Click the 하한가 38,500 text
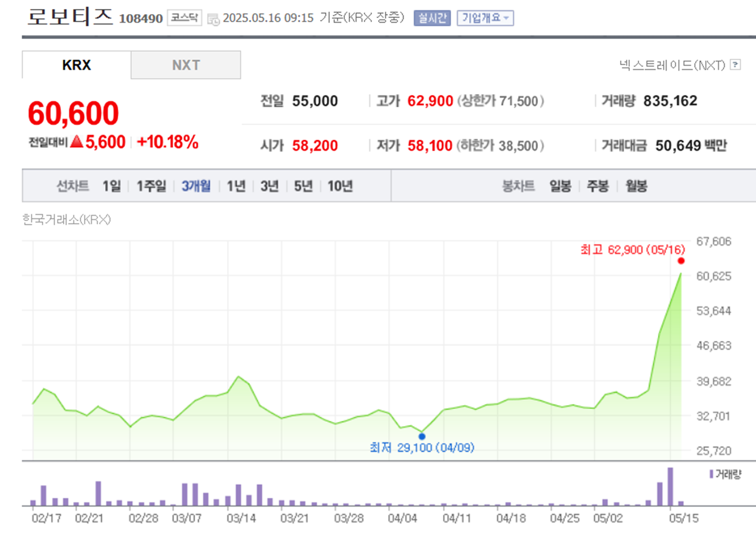 (x=500, y=146)
